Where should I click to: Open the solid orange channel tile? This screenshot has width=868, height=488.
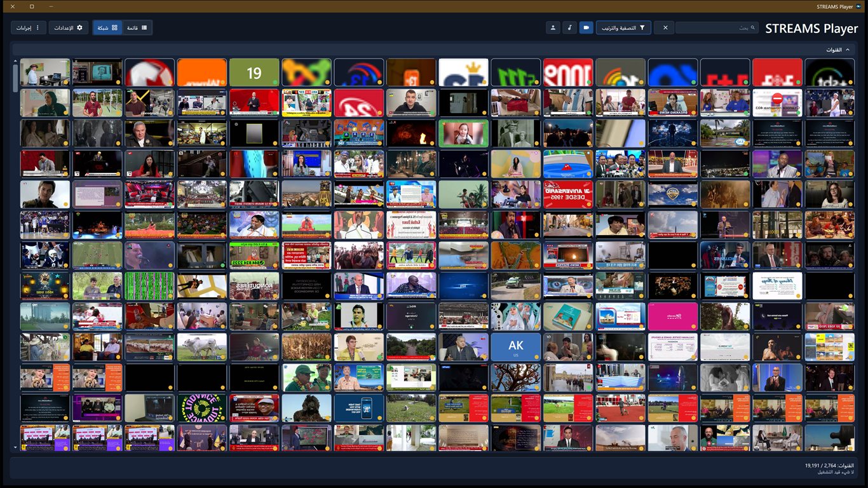(x=201, y=72)
